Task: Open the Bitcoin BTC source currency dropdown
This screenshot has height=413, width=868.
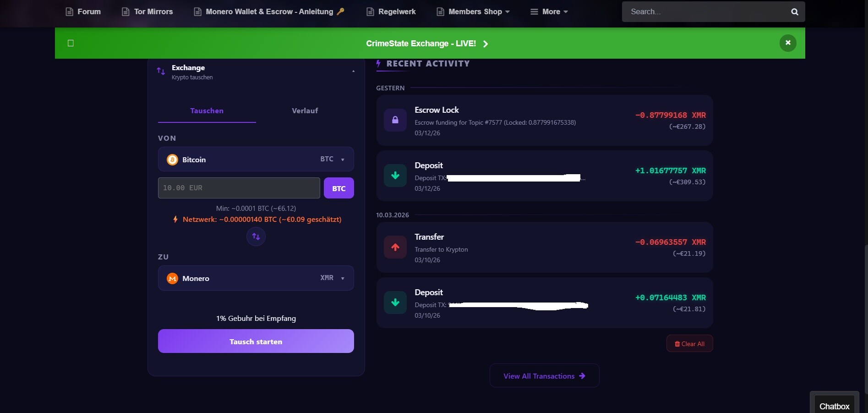Action: [256, 159]
